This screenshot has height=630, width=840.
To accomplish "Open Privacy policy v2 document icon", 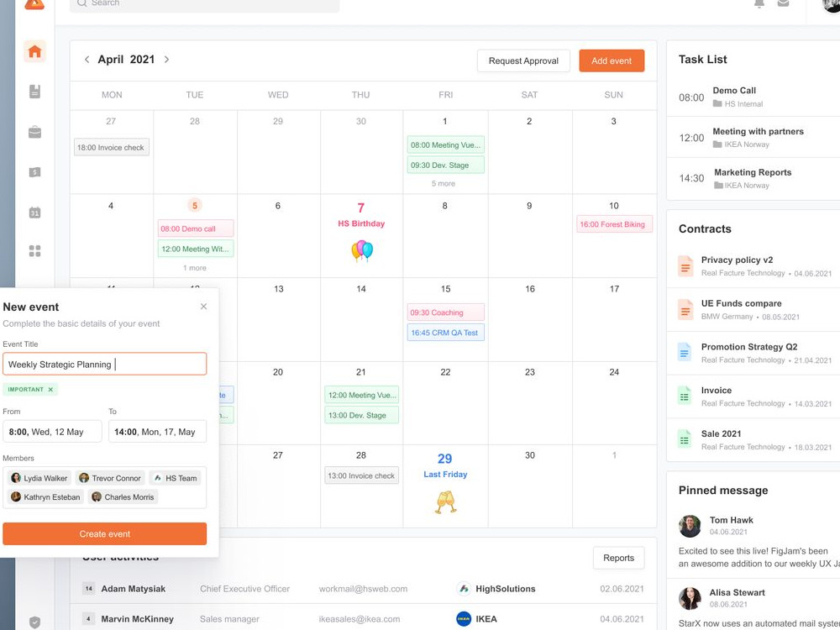I will (685, 266).
